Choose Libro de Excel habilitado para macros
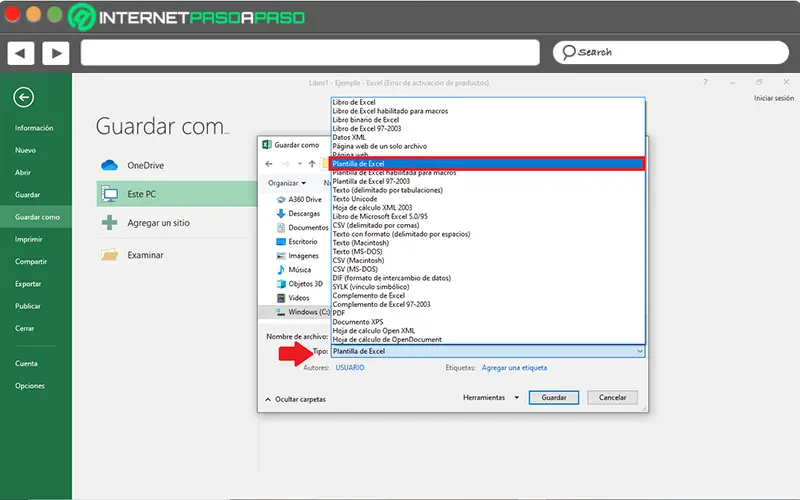The height and width of the screenshot is (500, 800). pos(488,111)
